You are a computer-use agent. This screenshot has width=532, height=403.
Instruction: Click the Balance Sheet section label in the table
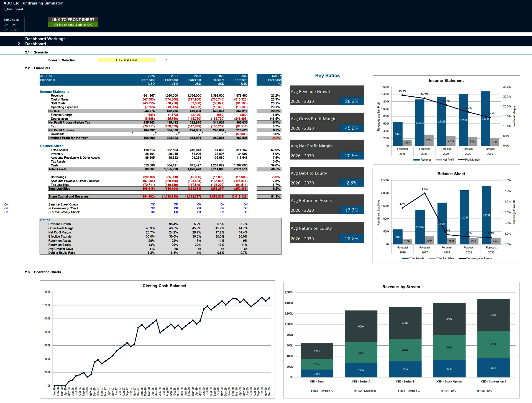point(51,146)
